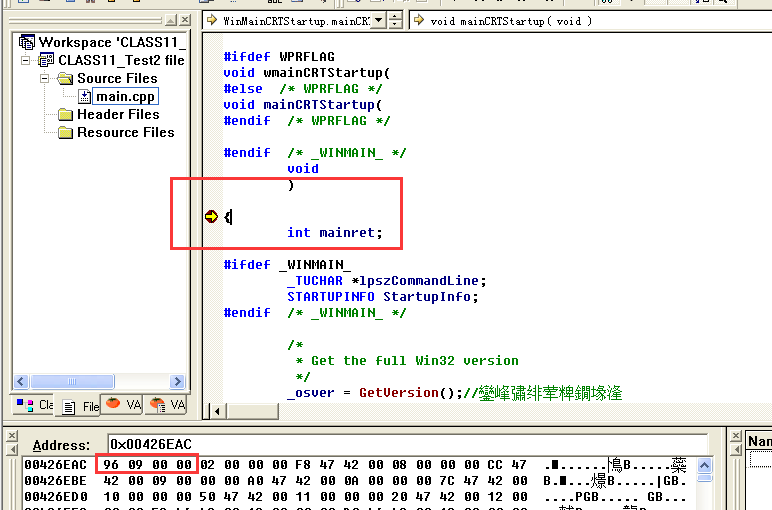Screen dimensions: 772x510
Task: Click the stepper next to file dropdown
Action: (395, 21)
